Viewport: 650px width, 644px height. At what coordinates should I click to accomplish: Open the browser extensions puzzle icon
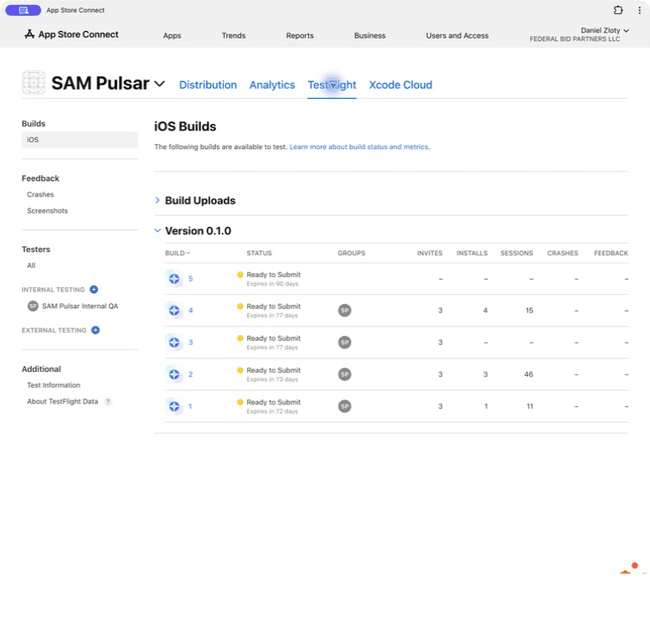[x=618, y=10]
